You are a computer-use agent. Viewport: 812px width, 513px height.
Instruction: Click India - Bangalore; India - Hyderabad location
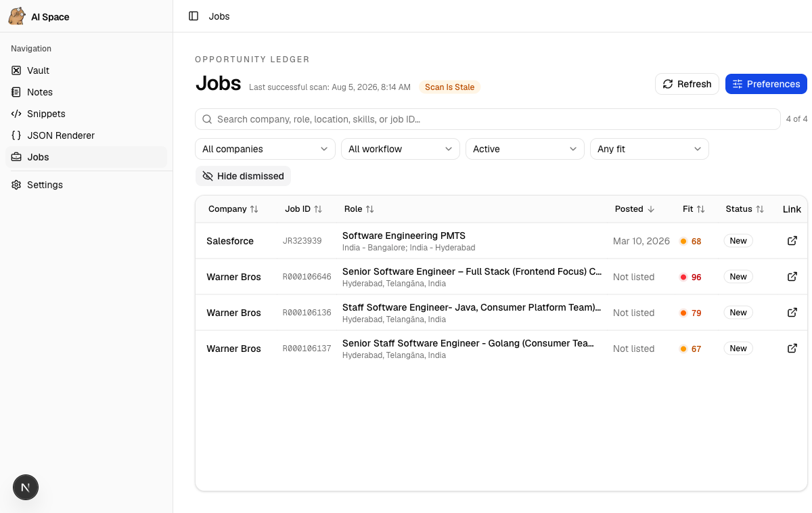pyautogui.click(x=409, y=248)
